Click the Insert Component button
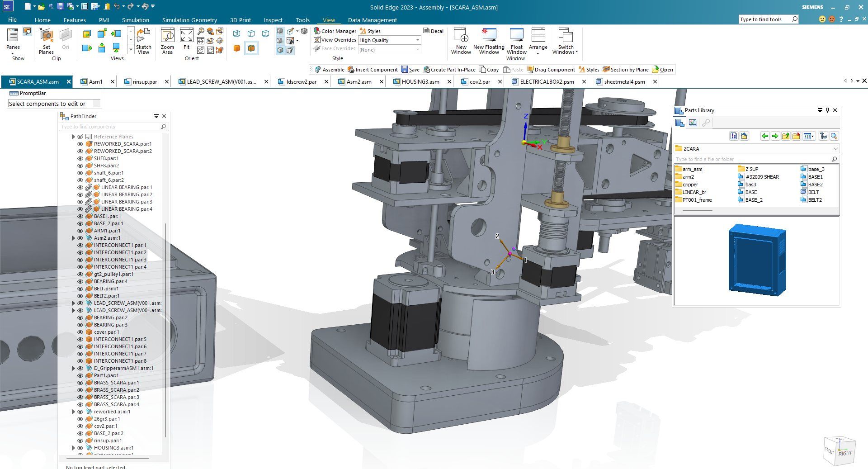 click(373, 70)
